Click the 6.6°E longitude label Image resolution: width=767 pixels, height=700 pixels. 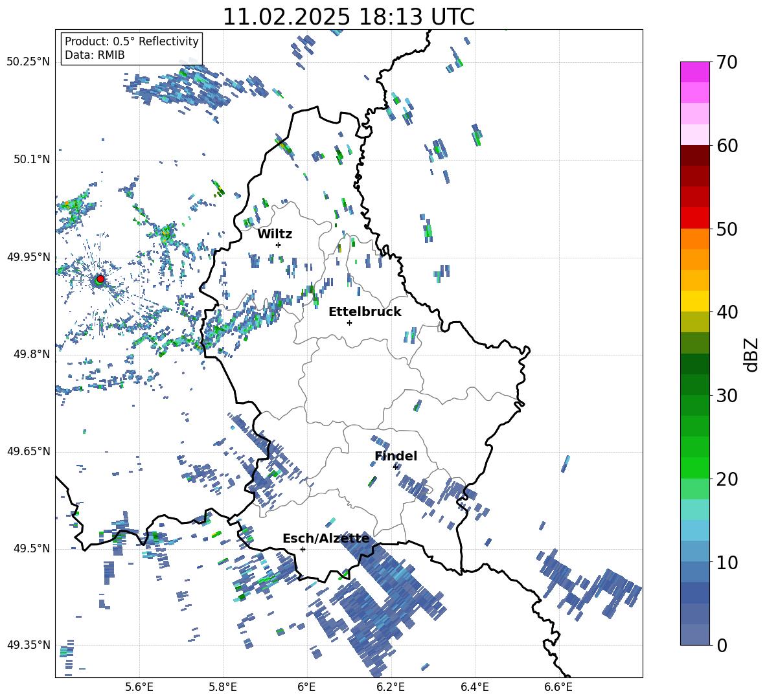558,688
